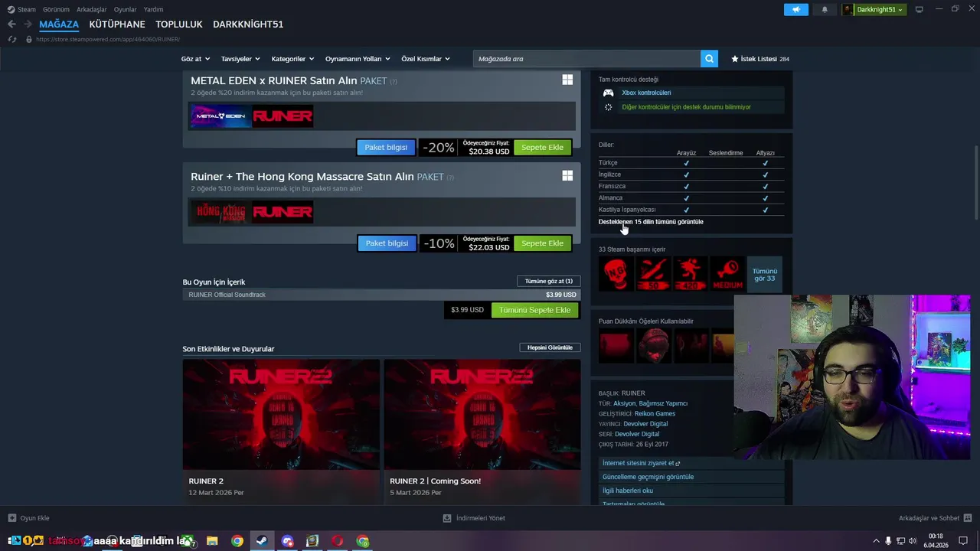Screen dimensions: 980x551
Task: Expand the Göz at dropdown
Action: click(x=195, y=59)
